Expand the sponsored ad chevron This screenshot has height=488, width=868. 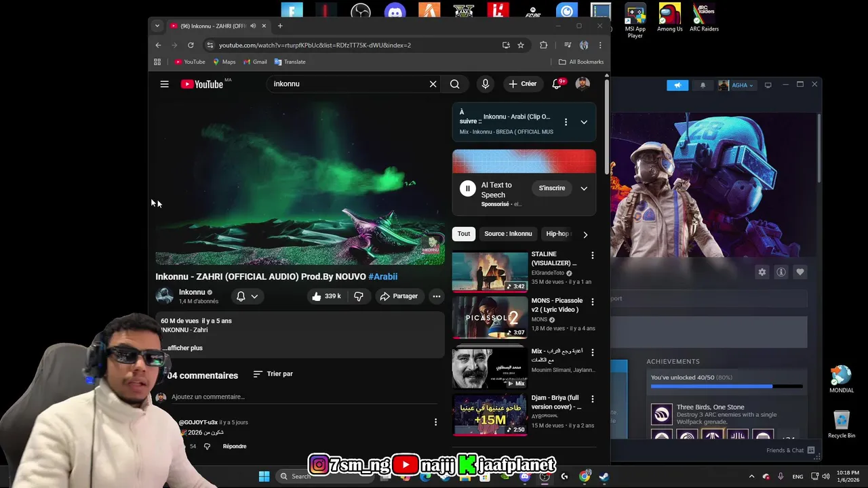point(584,188)
